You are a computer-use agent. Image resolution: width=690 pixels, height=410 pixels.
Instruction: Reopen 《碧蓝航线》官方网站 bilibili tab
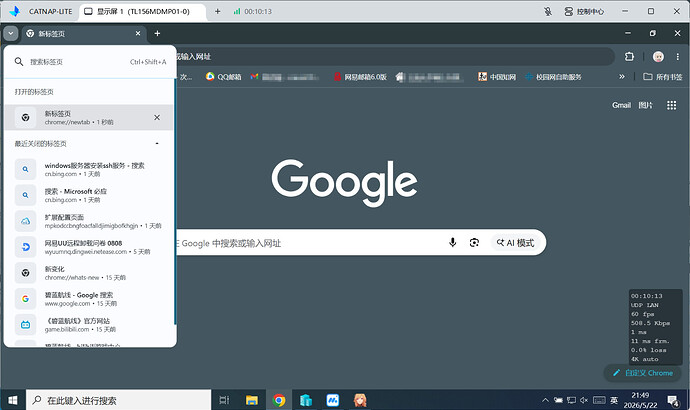pos(89,325)
